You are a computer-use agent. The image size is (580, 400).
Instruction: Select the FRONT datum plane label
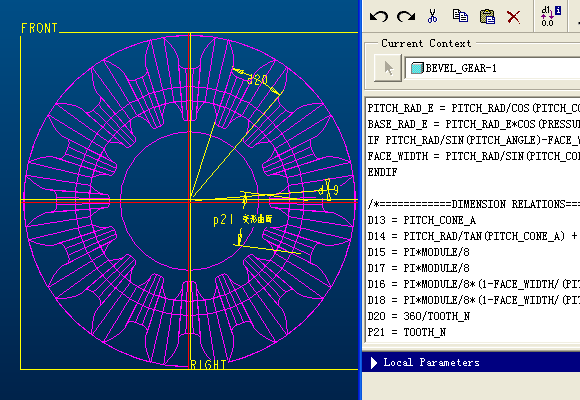[x=39, y=28]
